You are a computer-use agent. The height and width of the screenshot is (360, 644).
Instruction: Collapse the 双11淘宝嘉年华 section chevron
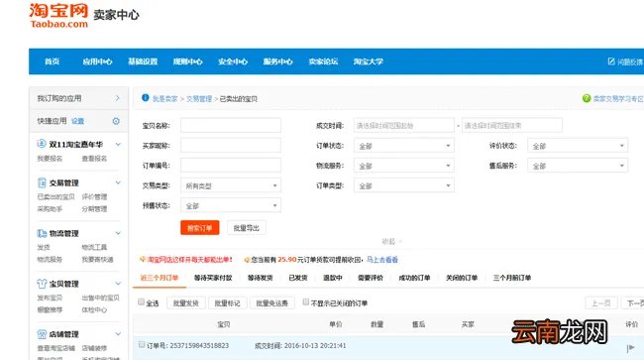pos(118,144)
